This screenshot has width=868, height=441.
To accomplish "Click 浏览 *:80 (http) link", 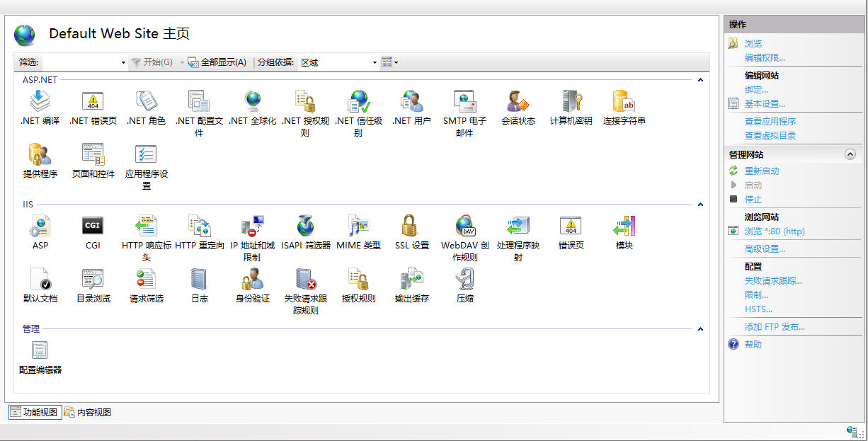I will click(x=775, y=231).
